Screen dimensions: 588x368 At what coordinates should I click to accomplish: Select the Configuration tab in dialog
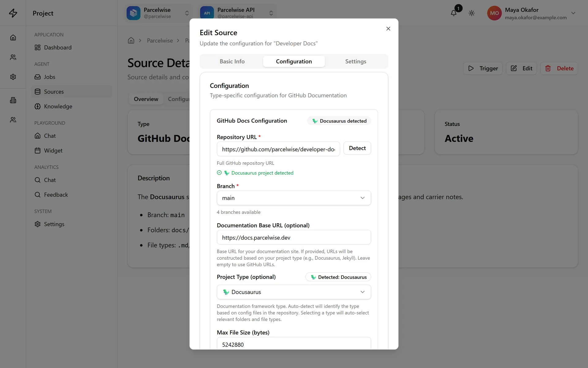coord(294,61)
